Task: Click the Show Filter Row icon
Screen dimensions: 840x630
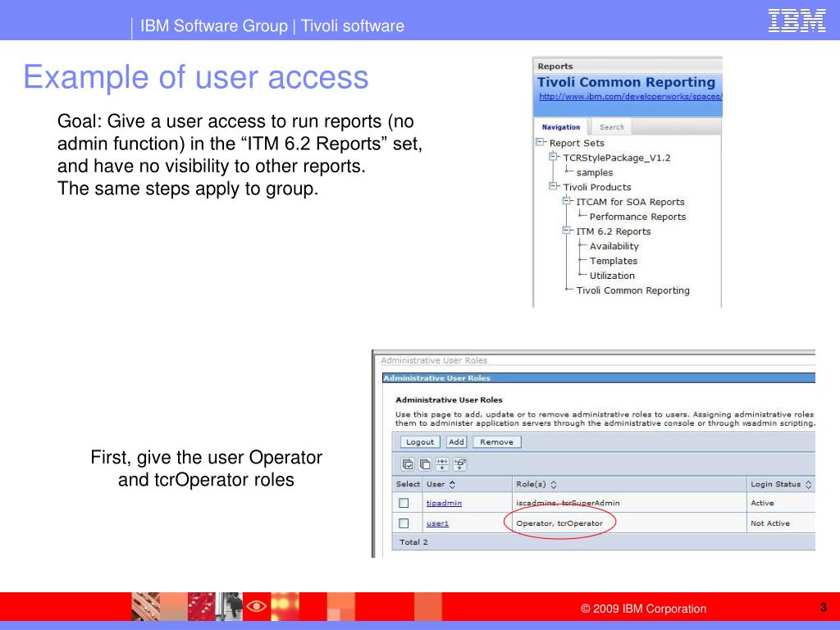Action: (x=442, y=464)
